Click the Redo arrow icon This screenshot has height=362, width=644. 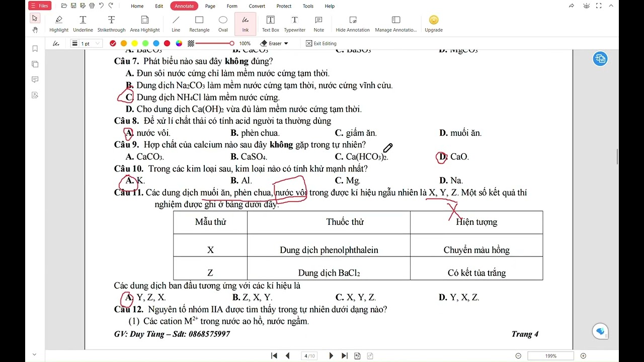pyautogui.click(x=111, y=6)
